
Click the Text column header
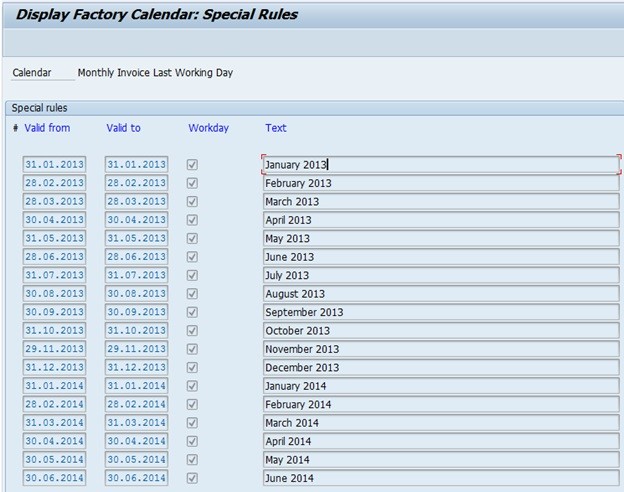[x=276, y=128]
